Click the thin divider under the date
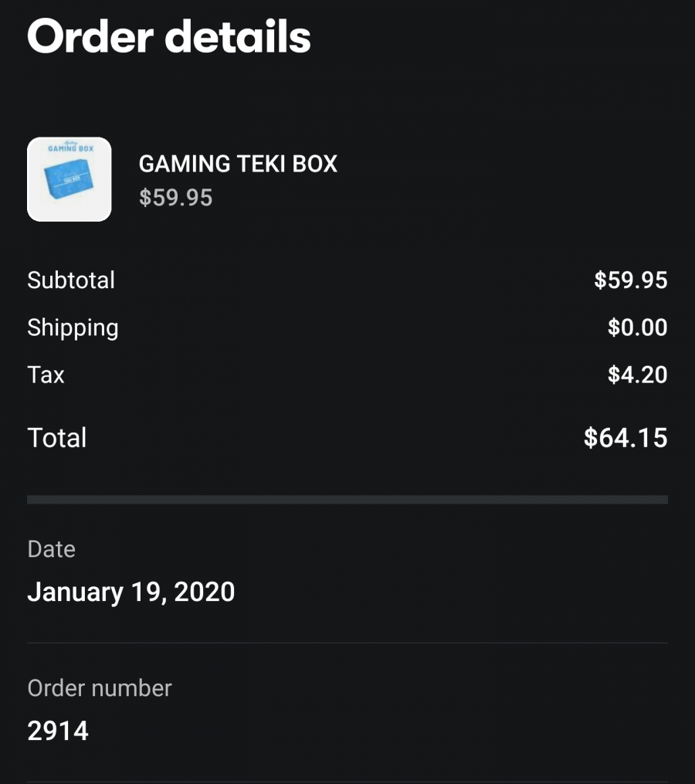The image size is (695, 784). [347, 643]
